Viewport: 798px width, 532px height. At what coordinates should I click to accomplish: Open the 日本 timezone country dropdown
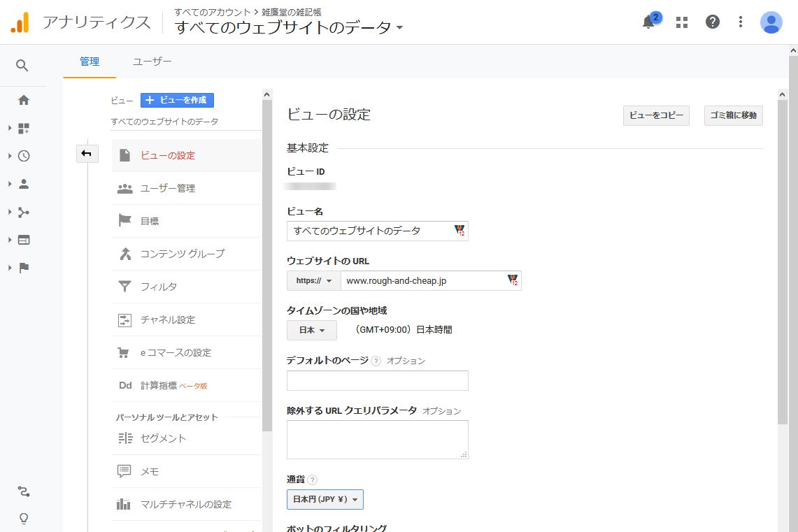click(x=312, y=330)
